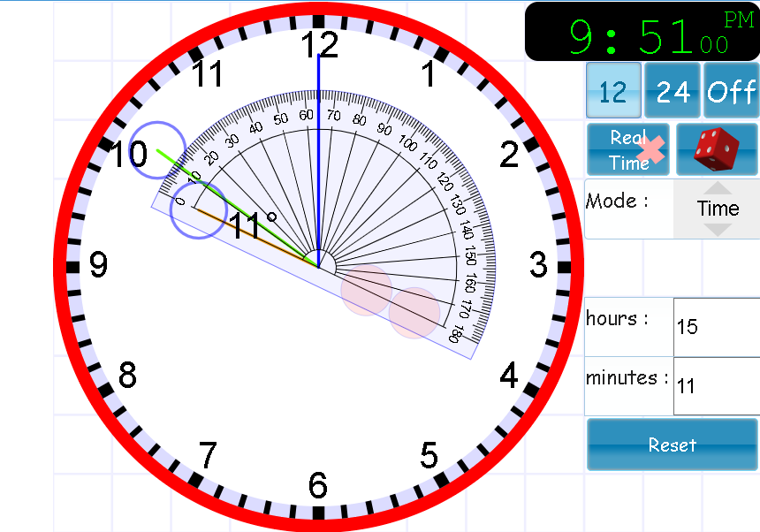This screenshot has height=532, width=760.
Task: Toggle the Real Time button
Action: point(628,149)
